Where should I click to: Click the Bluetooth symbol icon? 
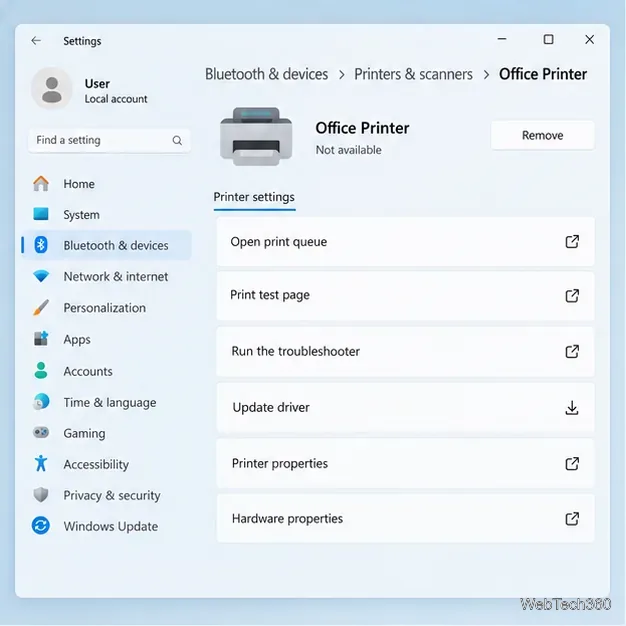click(x=41, y=245)
